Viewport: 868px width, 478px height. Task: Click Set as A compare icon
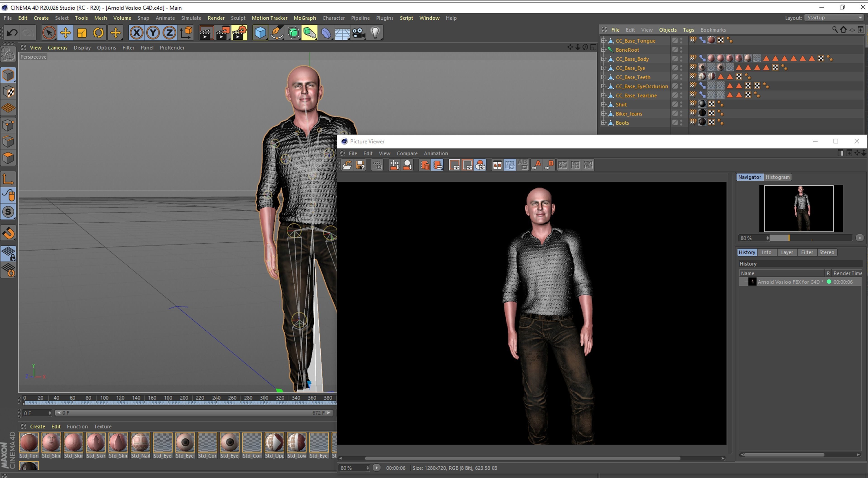[537, 165]
